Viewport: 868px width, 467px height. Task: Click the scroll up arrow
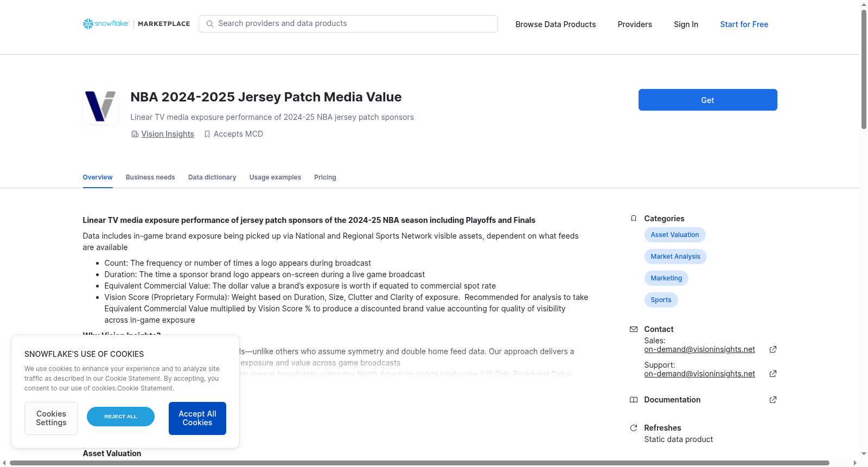click(x=864, y=4)
